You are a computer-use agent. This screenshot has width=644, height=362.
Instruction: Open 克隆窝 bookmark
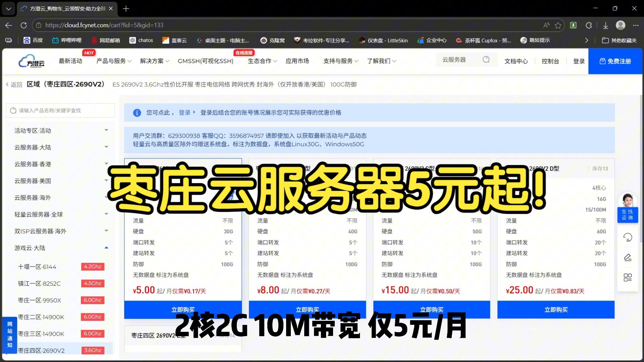point(272,40)
